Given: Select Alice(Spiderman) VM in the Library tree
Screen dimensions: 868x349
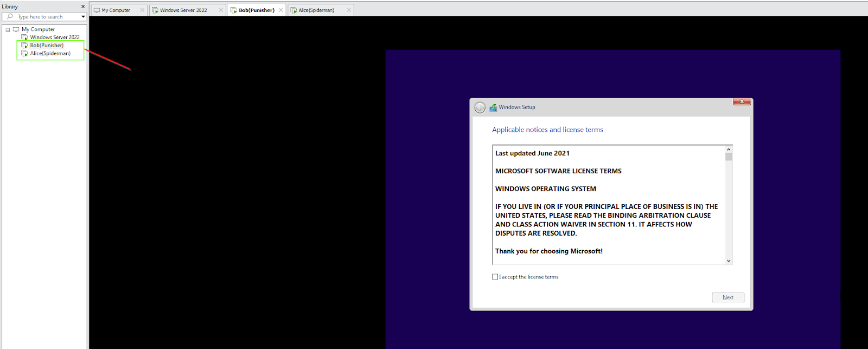Looking at the screenshot, I should 50,54.
